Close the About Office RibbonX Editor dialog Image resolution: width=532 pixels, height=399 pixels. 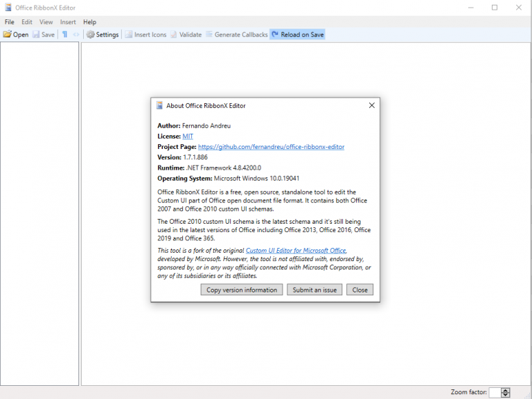point(372,105)
